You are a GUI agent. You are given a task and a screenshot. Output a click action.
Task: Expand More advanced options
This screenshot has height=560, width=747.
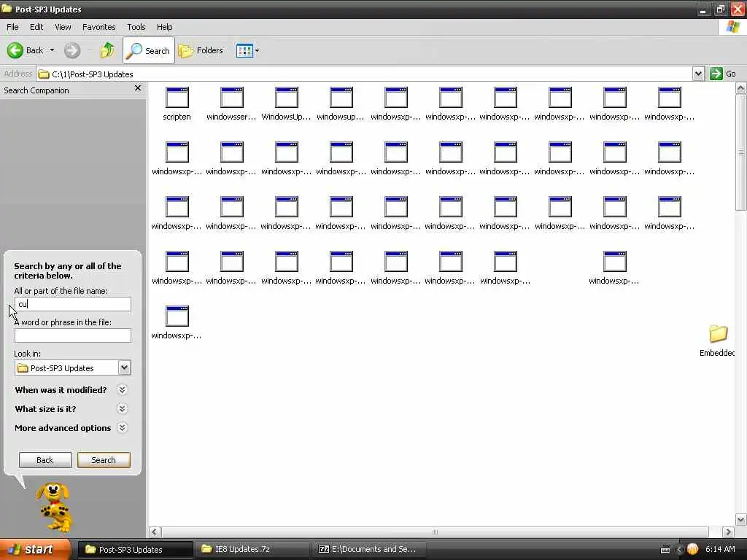coord(123,427)
